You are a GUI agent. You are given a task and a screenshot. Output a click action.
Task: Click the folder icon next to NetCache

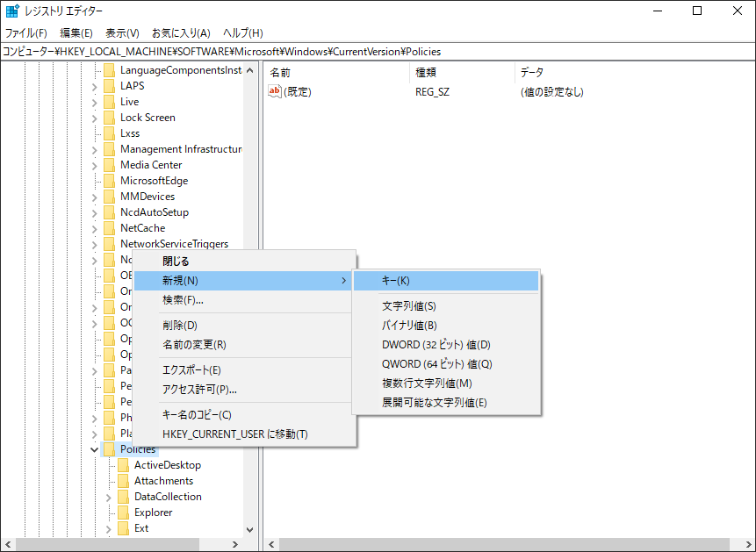112,227
